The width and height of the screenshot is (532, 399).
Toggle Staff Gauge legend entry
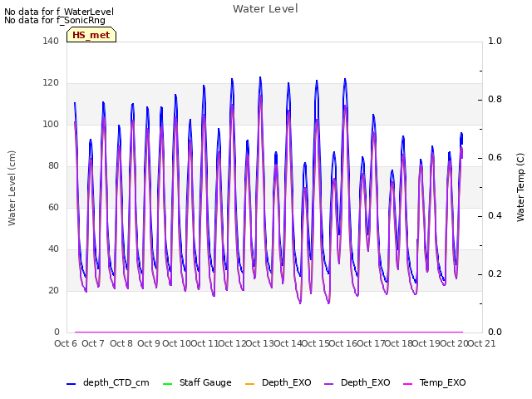tap(197, 382)
